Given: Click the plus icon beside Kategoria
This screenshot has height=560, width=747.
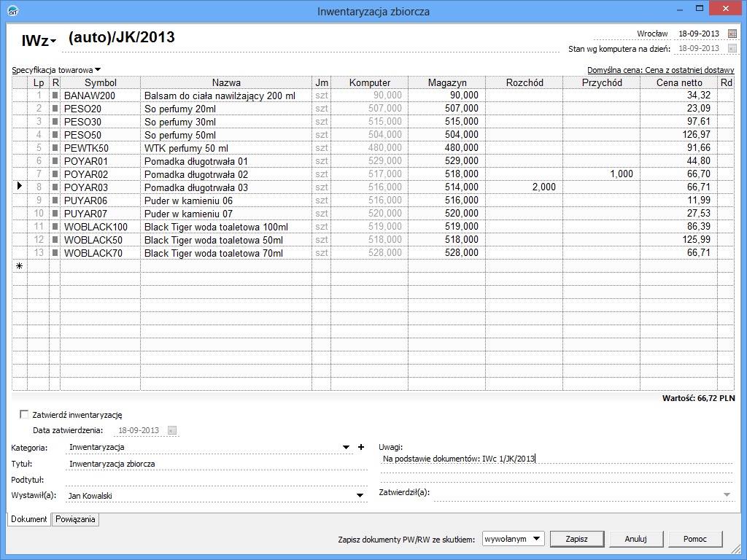Looking at the screenshot, I should click(360, 447).
